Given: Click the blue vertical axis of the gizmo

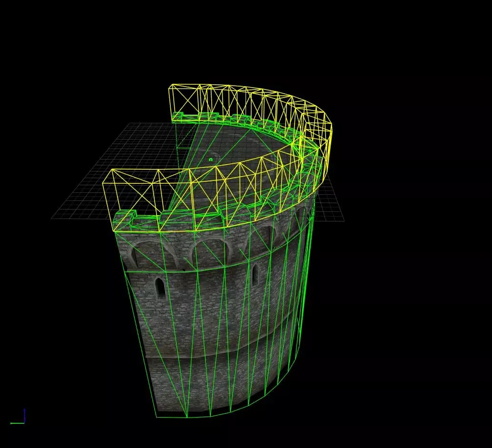Looking at the screenshot, I should click(24, 416).
